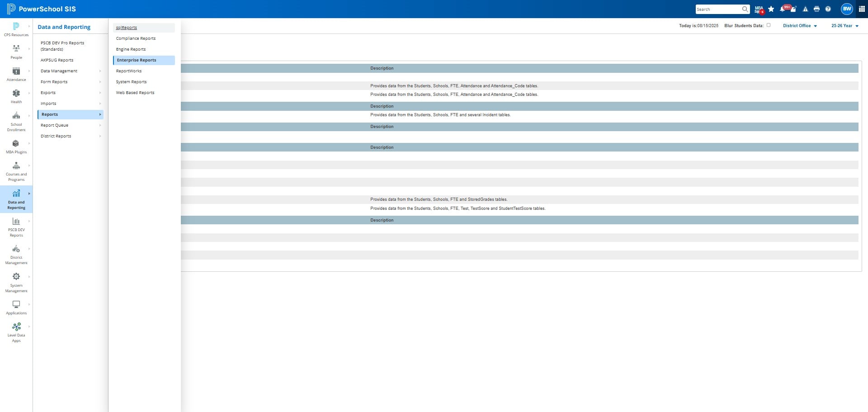868x412 pixels.
Task: Expand District Reports submenu
Action: 71,136
